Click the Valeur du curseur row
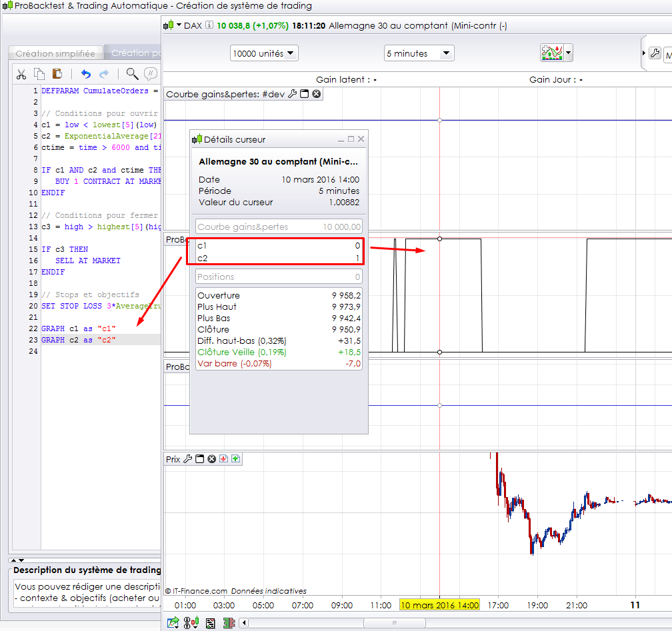 tap(279, 202)
